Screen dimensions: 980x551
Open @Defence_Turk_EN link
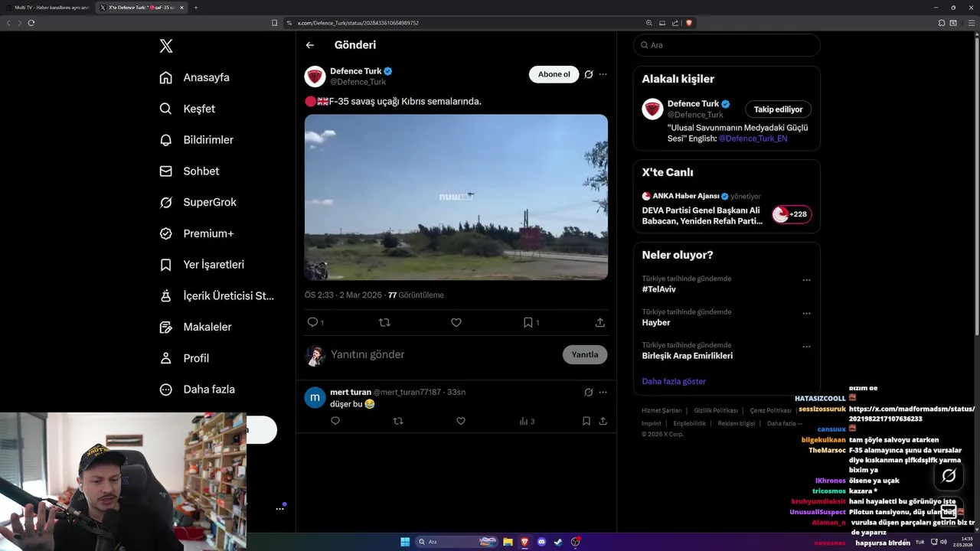753,139
